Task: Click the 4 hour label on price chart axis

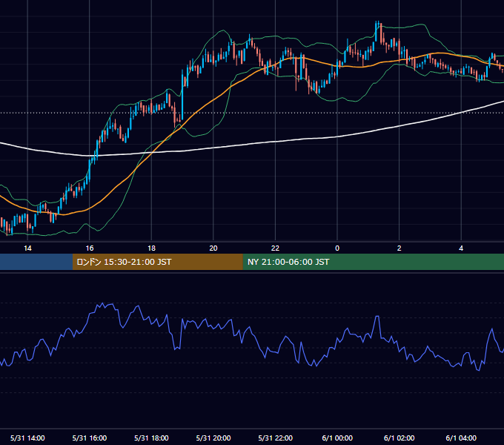Action: click(x=461, y=248)
